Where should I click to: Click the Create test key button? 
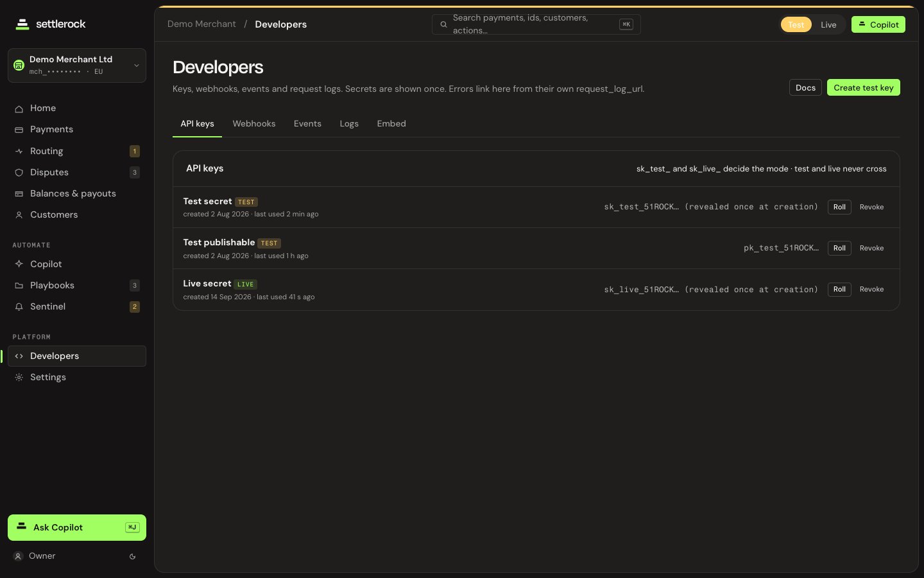pyautogui.click(x=864, y=88)
